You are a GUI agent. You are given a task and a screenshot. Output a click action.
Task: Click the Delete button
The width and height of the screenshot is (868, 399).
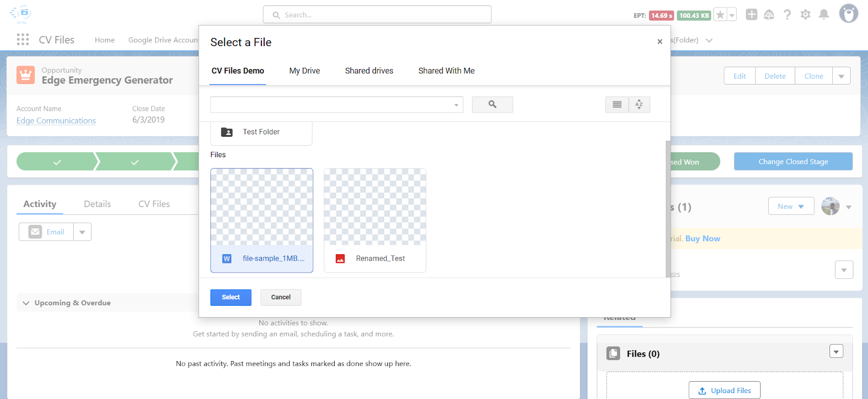[x=775, y=76]
